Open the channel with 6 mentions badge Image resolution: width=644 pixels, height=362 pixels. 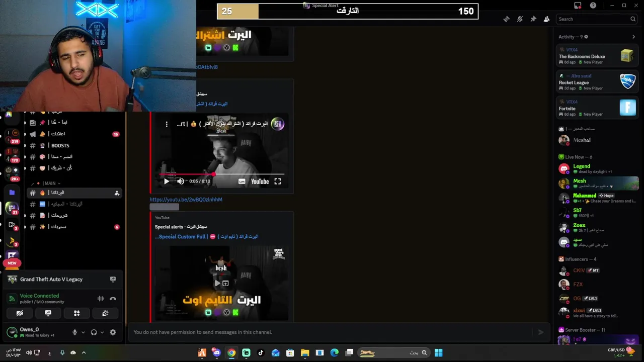coord(74,227)
